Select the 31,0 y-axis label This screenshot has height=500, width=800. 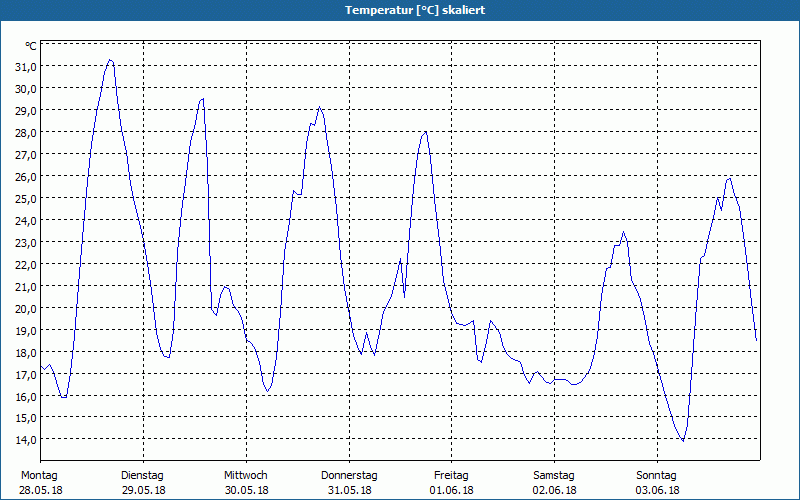pyautogui.click(x=25, y=66)
